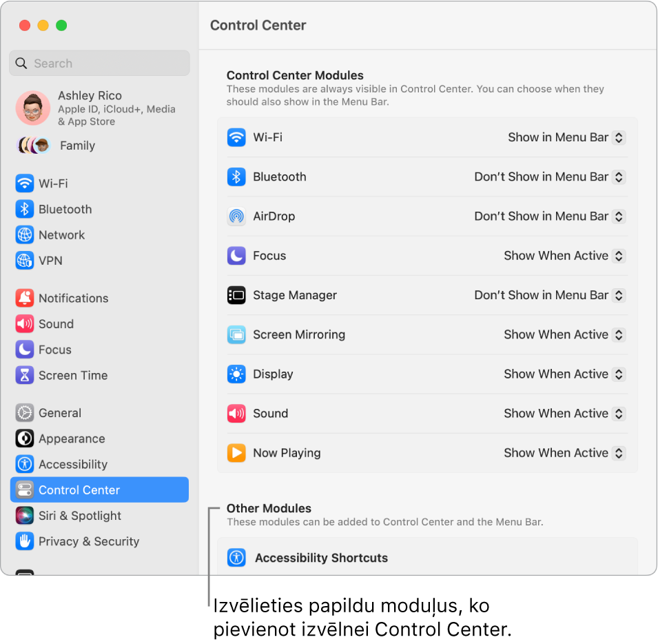This screenshot has height=644, width=658.
Task: Click the Ashley Rico Apple ID profile picture
Action: [32, 108]
